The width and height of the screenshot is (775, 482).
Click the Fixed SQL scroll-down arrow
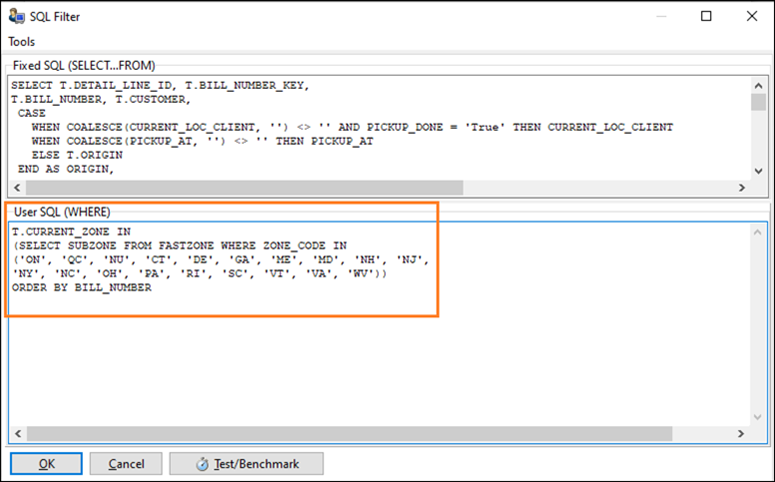[758, 171]
